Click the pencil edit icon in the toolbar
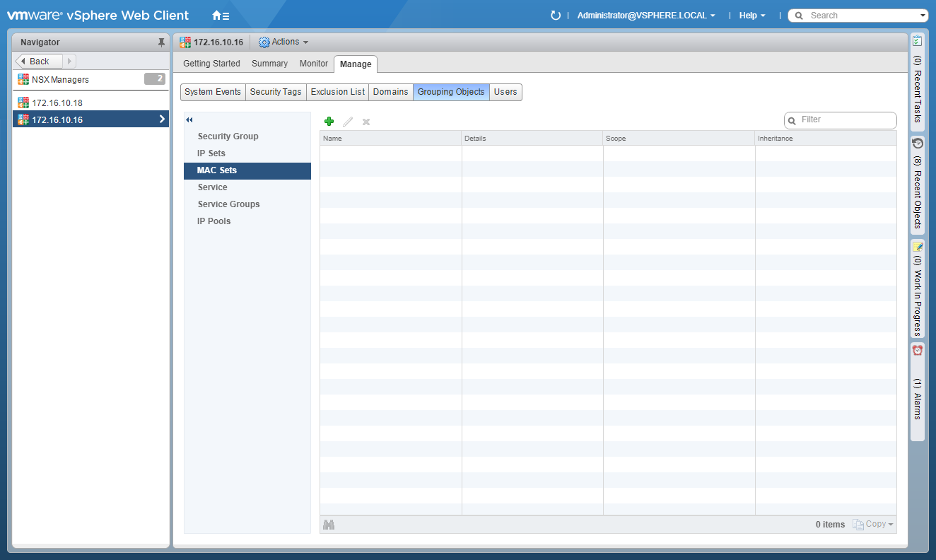 tap(348, 122)
